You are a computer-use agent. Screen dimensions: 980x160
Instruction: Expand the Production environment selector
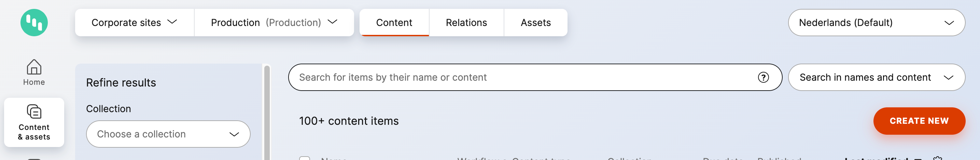274,23
